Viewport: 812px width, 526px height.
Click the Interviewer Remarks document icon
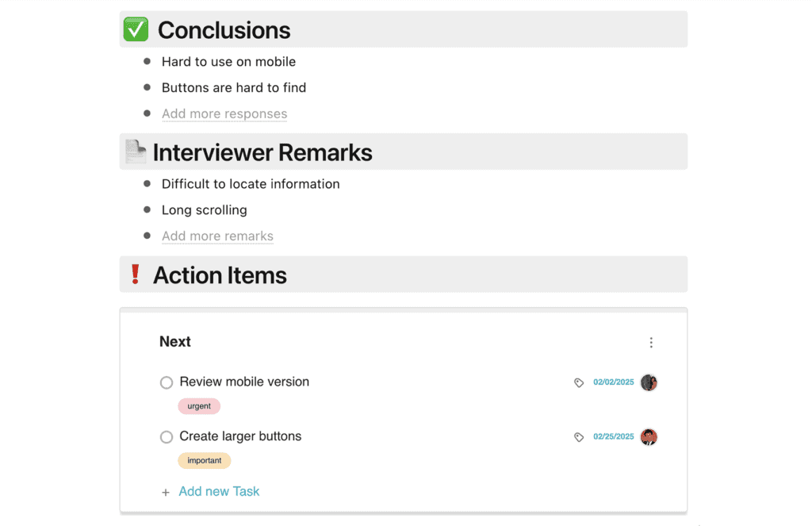tap(136, 152)
